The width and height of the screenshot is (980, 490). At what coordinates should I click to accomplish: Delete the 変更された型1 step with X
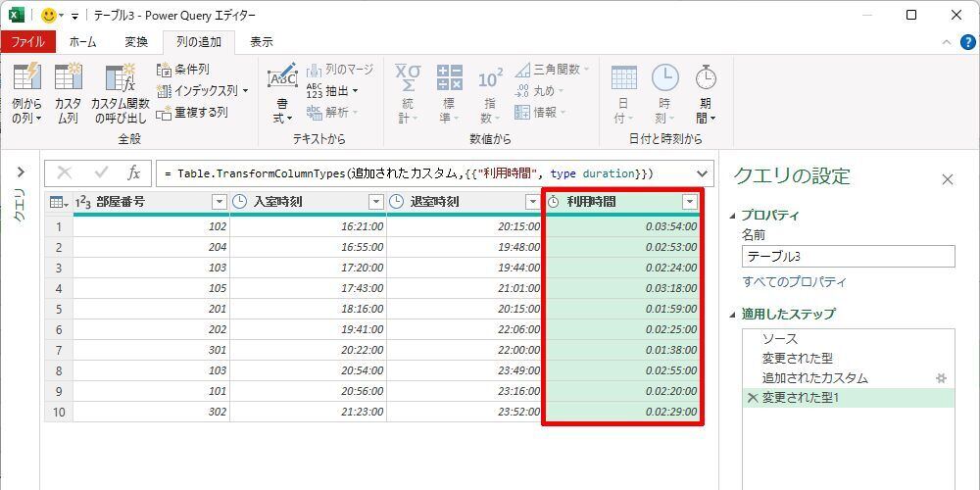pyautogui.click(x=752, y=398)
